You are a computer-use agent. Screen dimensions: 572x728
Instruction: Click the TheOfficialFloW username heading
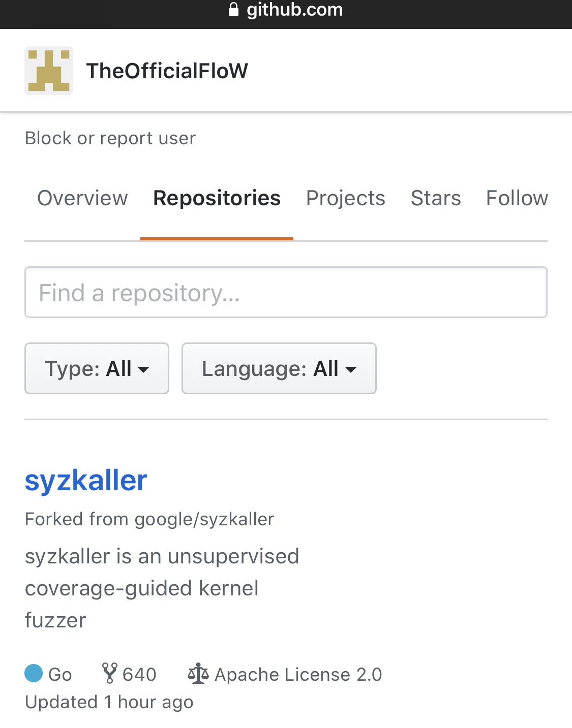pyautogui.click(x=167, y=71)
